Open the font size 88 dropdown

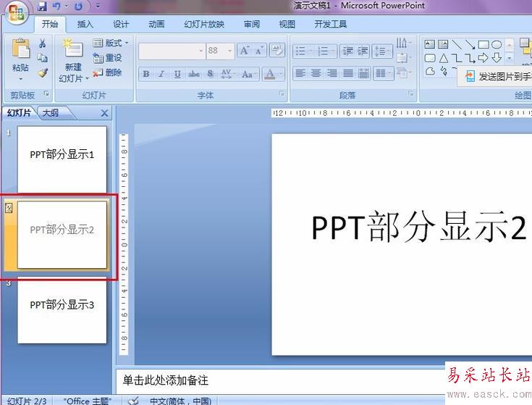pyautogui.click(x=229, y=51)
